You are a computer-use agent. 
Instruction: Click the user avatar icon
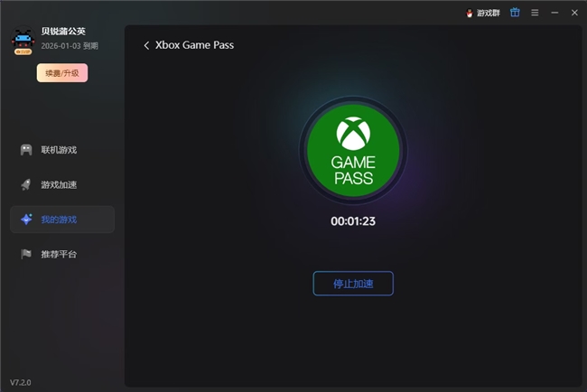coord(23,42)
